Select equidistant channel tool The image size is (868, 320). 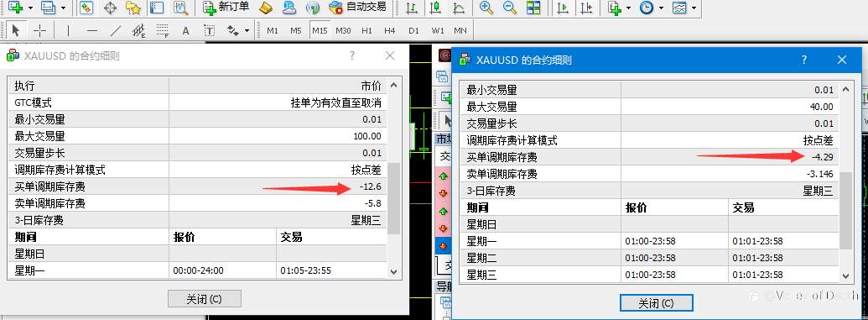139,30
